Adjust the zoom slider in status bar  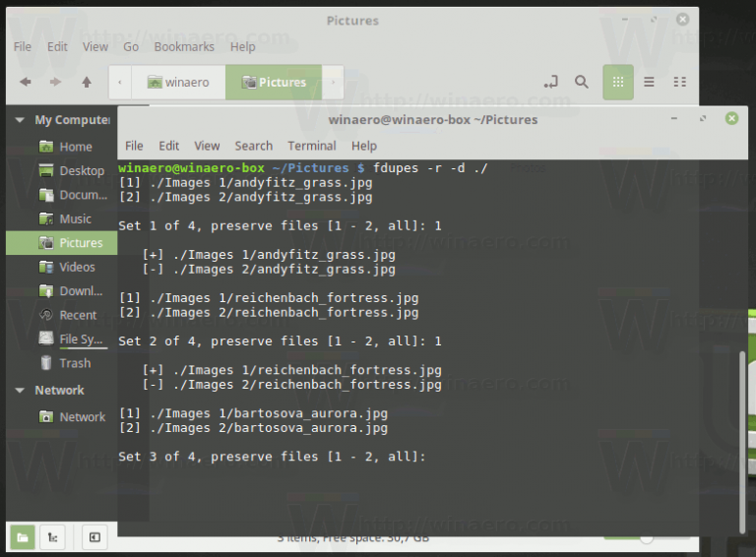(x=647, y=538)
